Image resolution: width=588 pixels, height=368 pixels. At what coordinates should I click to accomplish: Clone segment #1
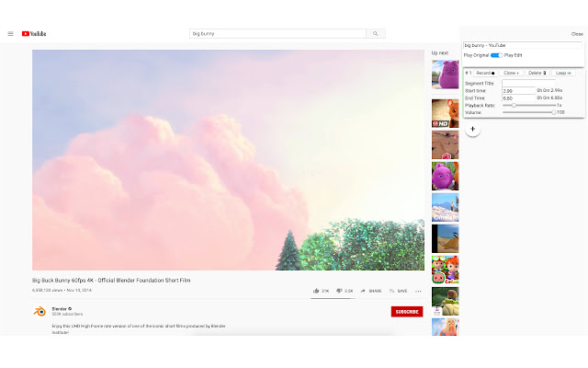[x=511, y=73]
